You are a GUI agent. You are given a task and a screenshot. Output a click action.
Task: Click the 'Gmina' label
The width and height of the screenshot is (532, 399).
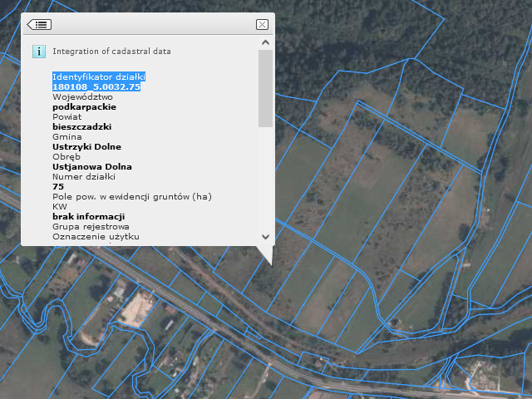tap(66, 136)
